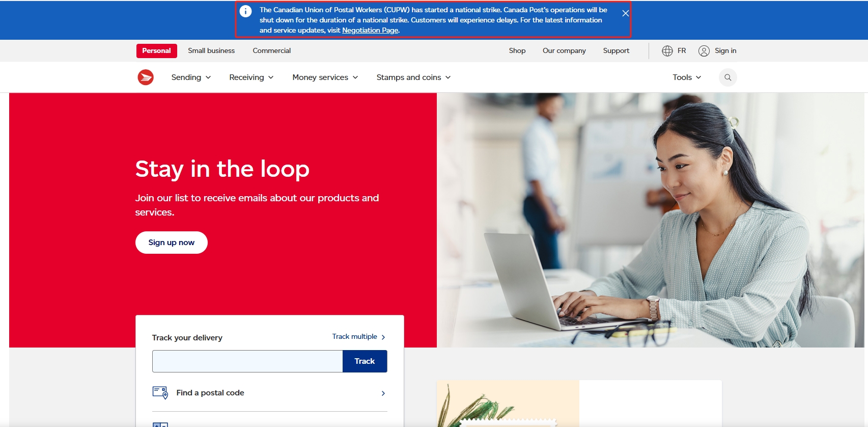Click the info icon in the strike banner
The height and width of the screenshot is (427, 868).
tap(245, 11)
